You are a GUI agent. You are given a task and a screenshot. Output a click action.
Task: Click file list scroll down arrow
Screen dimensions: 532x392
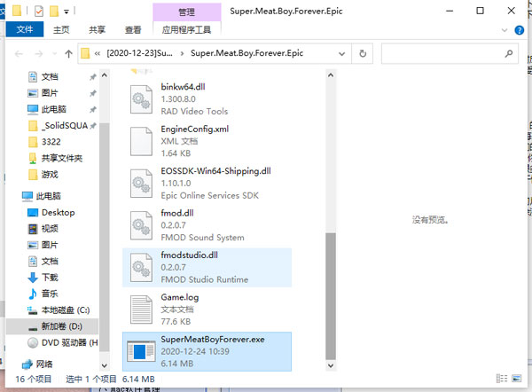(x=331, y=365)
